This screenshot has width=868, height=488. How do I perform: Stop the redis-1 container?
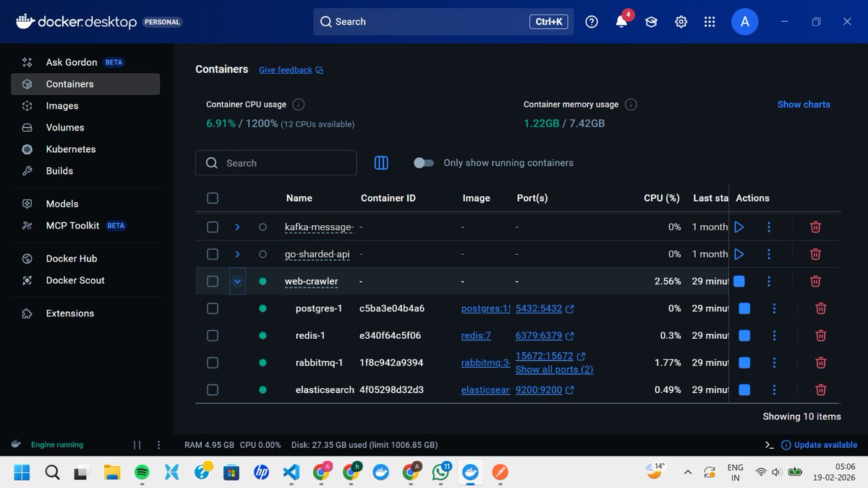744,335
